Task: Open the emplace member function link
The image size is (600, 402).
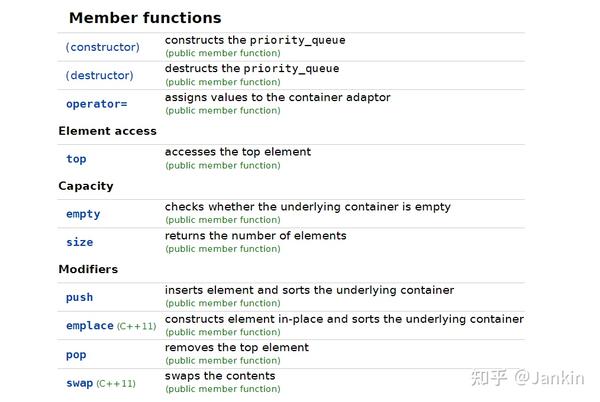Action: pyautogui.click(x=90, y=326)
